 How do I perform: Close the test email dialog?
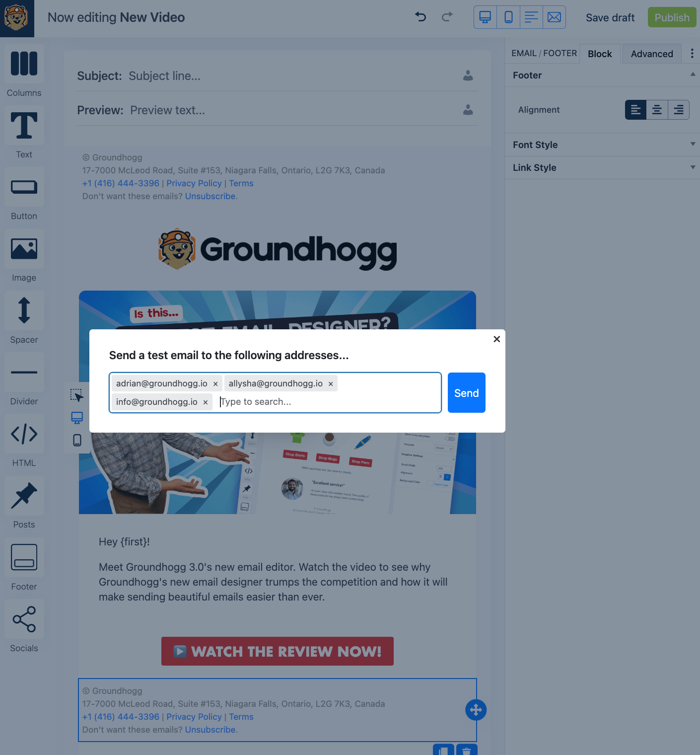pos(496,339)
